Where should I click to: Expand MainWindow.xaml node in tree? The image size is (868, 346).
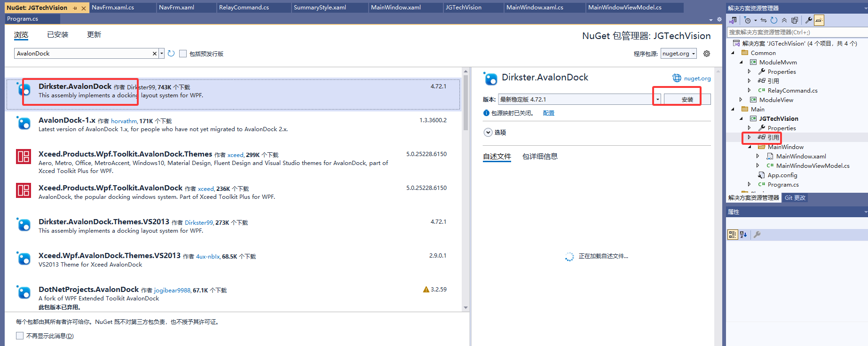[x=758, y=156]
